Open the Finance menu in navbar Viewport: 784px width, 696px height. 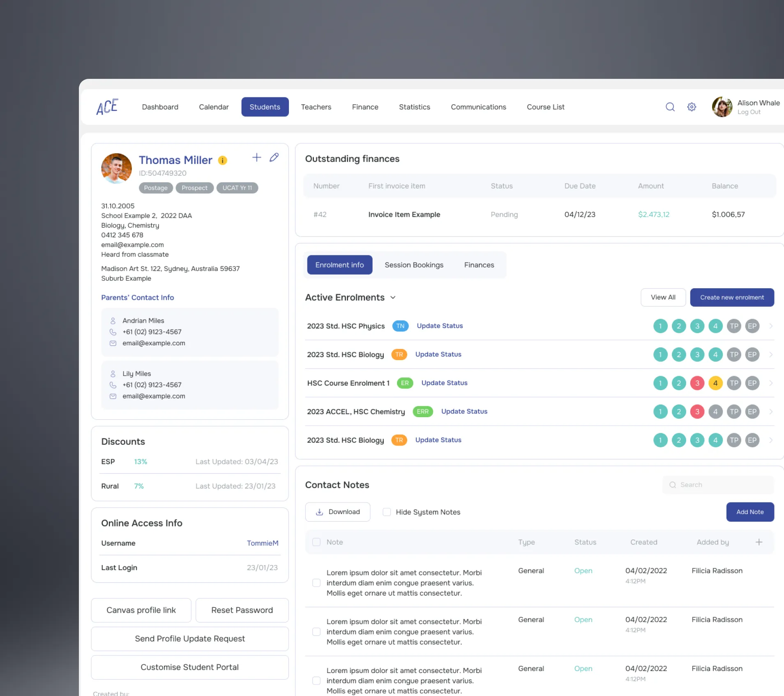pos(365,107)
